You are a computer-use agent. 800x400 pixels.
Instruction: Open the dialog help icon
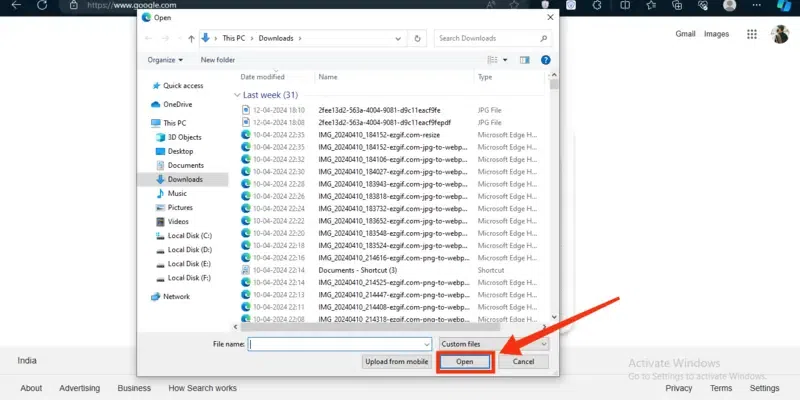(x=545, y=60)
